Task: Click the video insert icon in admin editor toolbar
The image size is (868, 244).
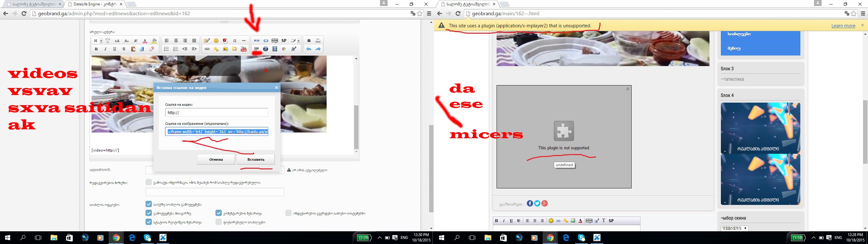Action: (256, 49)
